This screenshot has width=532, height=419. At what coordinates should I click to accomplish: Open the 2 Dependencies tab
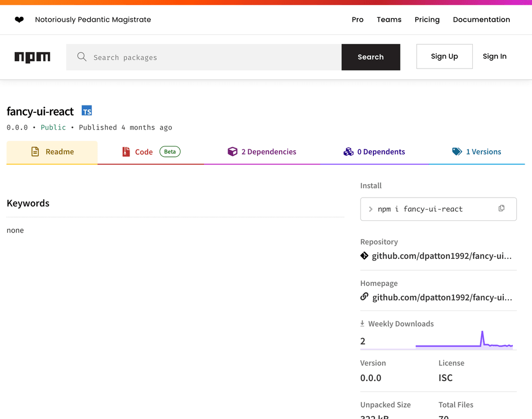(262, 152)
